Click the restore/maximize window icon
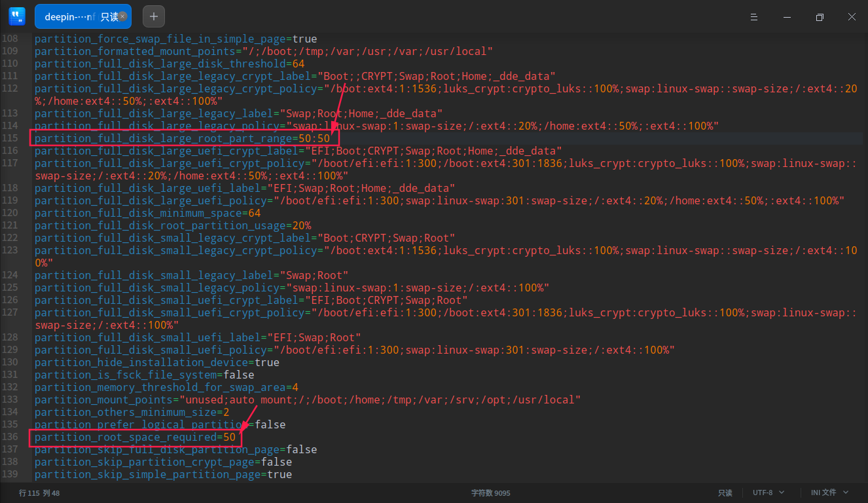Screen dimensions: 868x503 point(819,16)
